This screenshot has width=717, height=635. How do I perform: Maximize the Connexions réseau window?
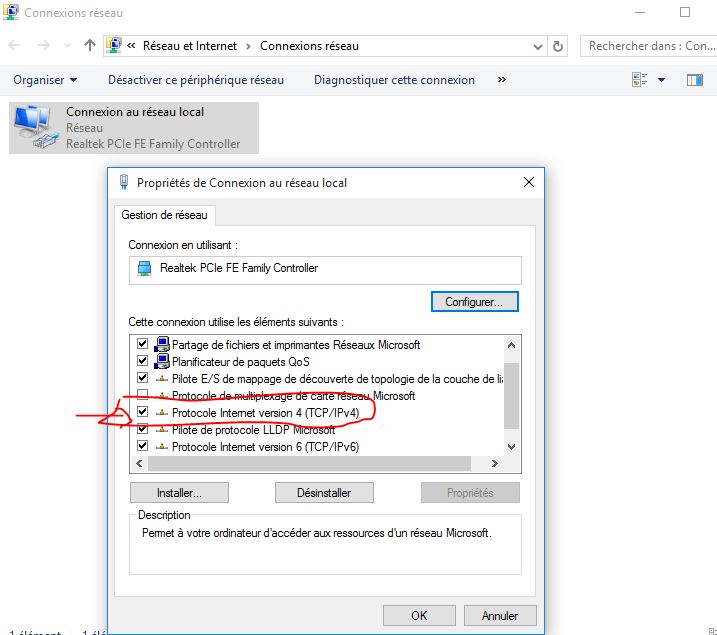point(685,12)
